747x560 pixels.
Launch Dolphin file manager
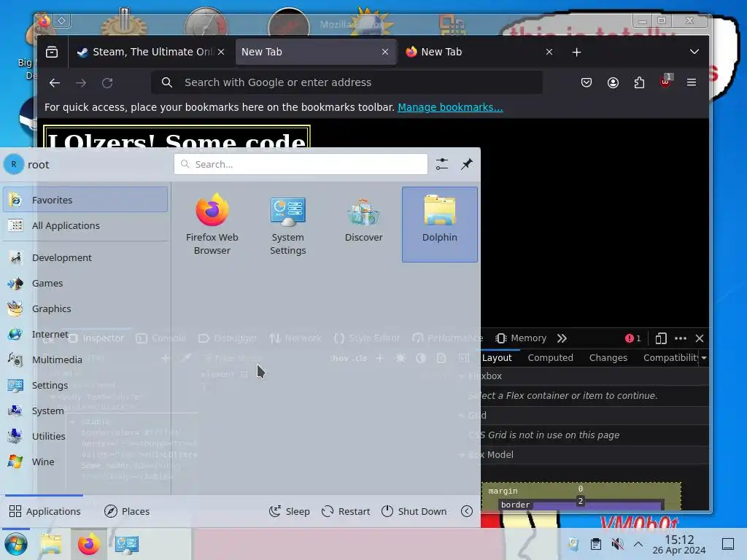(439, 225)
